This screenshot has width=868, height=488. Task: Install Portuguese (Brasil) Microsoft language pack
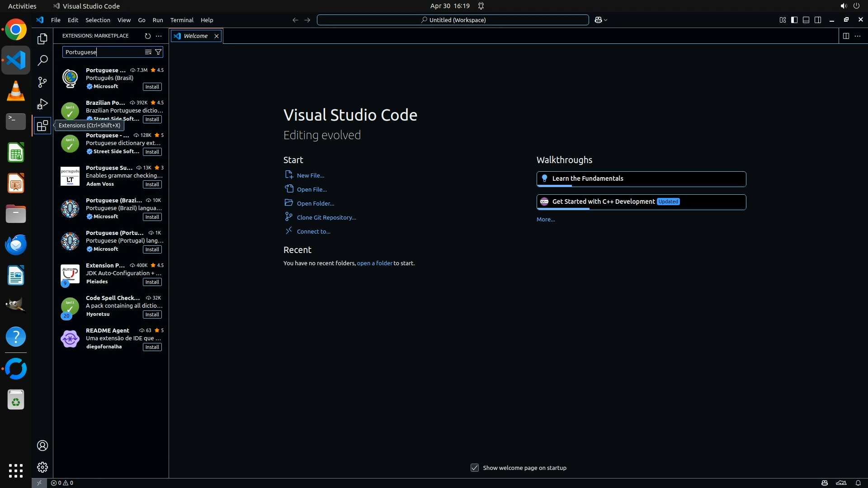click(152, 87)
